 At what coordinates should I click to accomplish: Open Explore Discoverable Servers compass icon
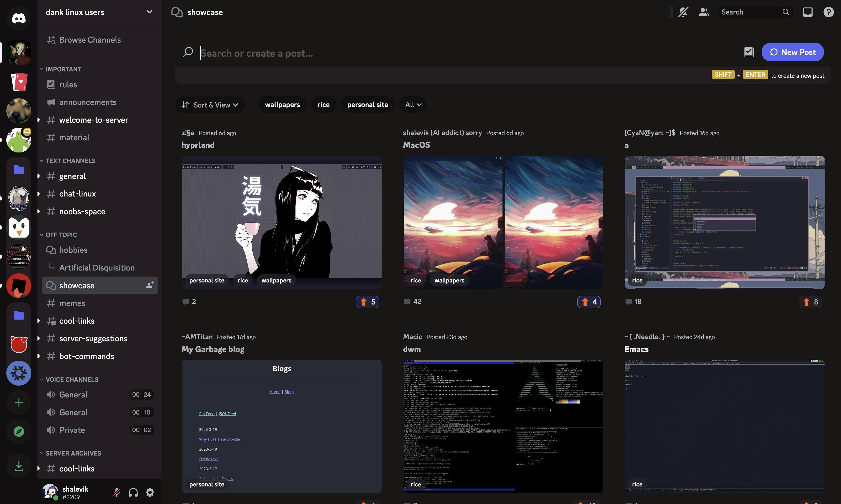[x=19, y=432]
